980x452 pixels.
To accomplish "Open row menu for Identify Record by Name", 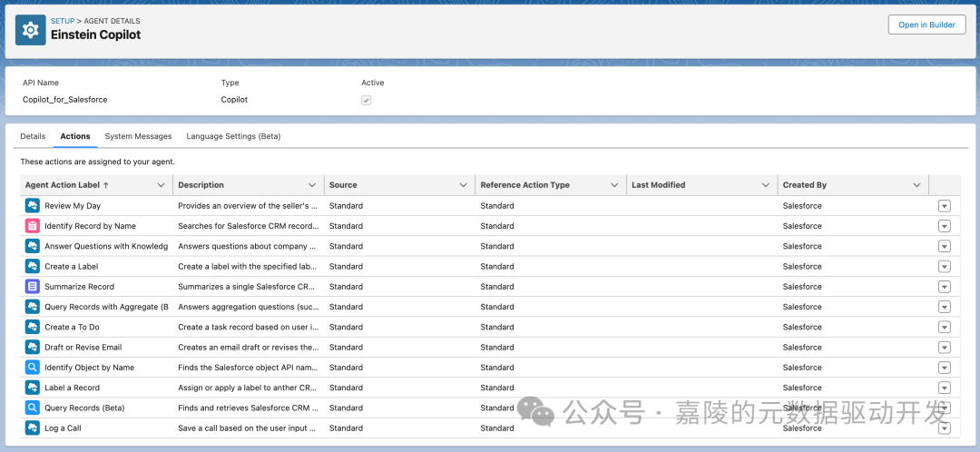I will click(945, 226).
